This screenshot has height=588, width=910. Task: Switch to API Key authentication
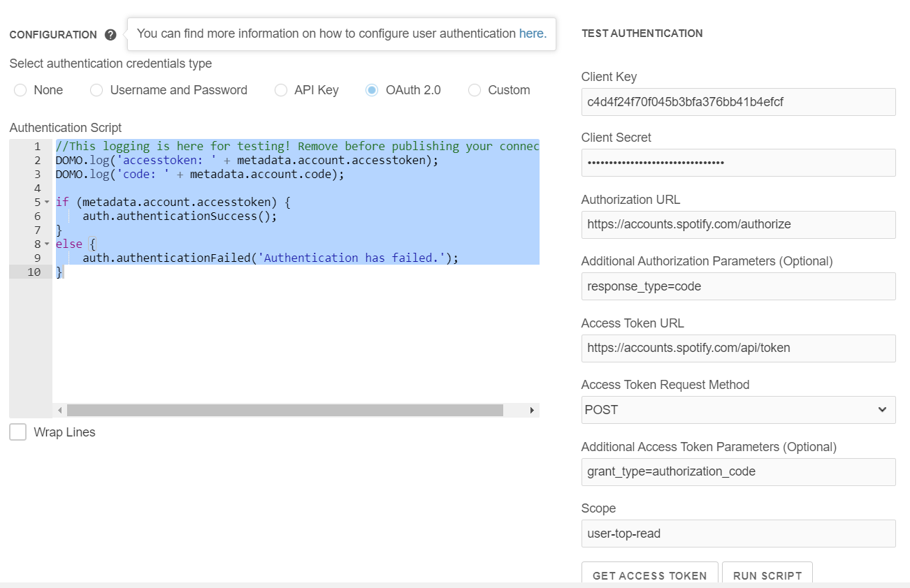[281, 90]
